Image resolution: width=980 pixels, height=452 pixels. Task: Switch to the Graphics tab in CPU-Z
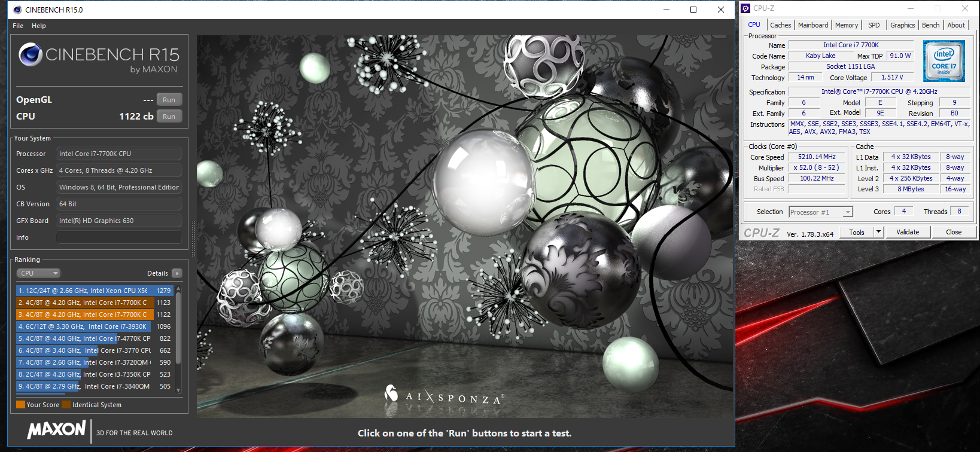pyautogui.click(x=902, y=25)
